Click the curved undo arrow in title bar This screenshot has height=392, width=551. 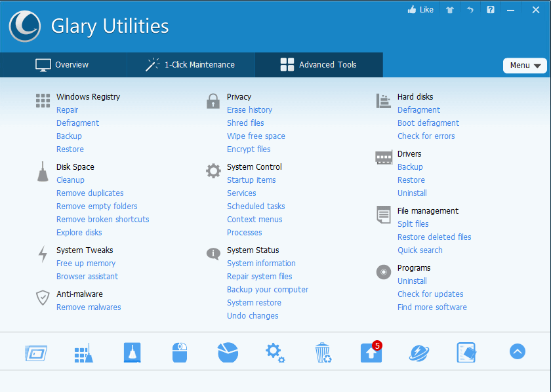click(470, 10)
